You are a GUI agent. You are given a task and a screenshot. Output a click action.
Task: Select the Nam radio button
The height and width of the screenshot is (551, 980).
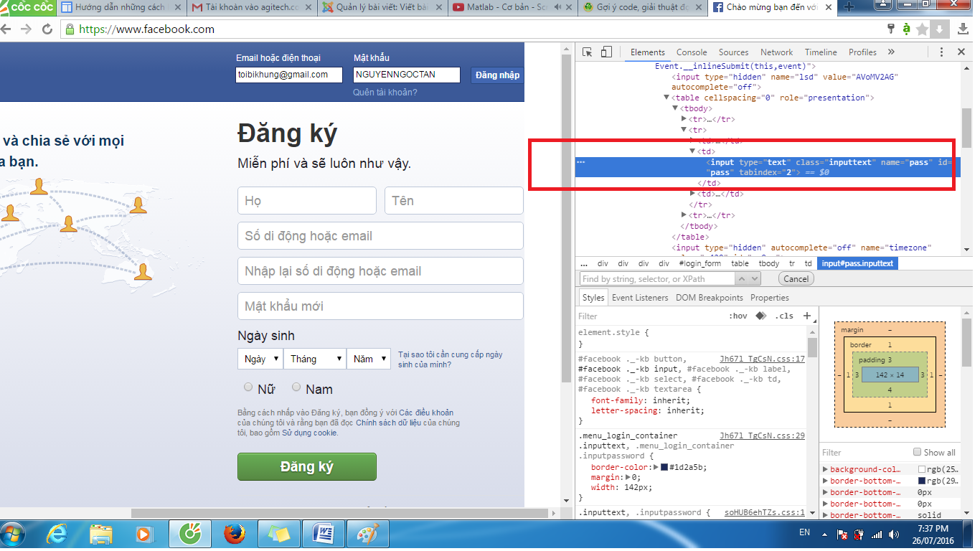click(296, 387)
